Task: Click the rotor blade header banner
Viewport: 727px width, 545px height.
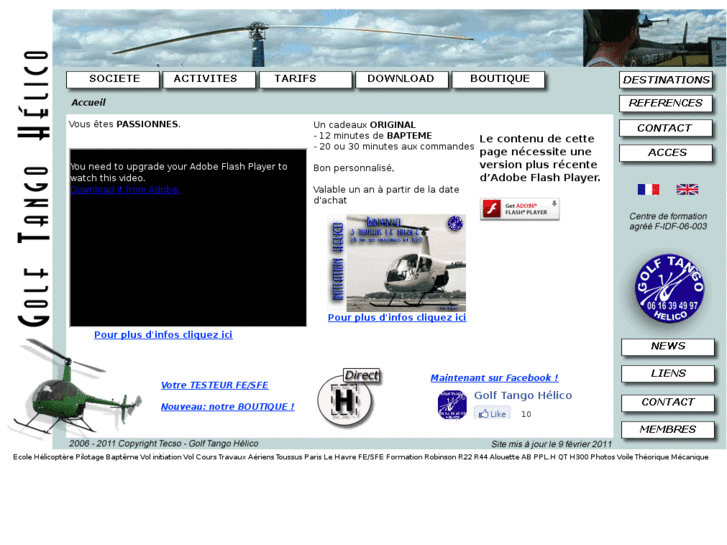Action: (x=318, y=38)
